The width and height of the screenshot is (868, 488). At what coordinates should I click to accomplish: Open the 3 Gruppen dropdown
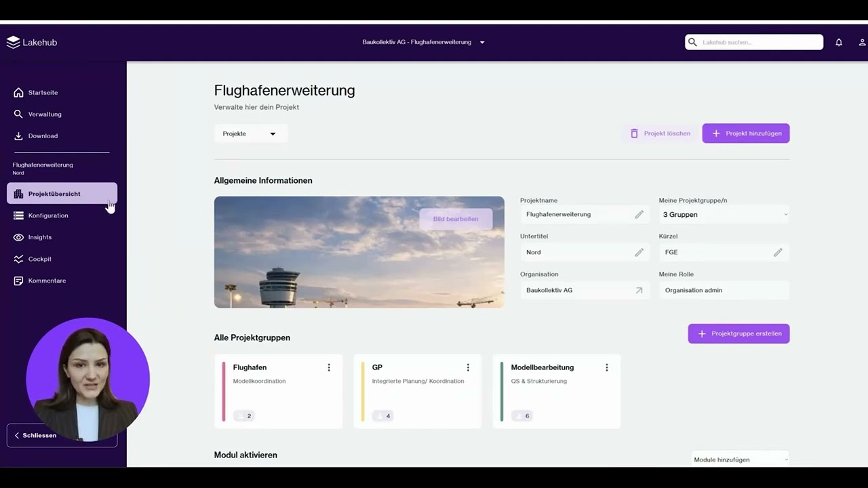click(724, 214)
